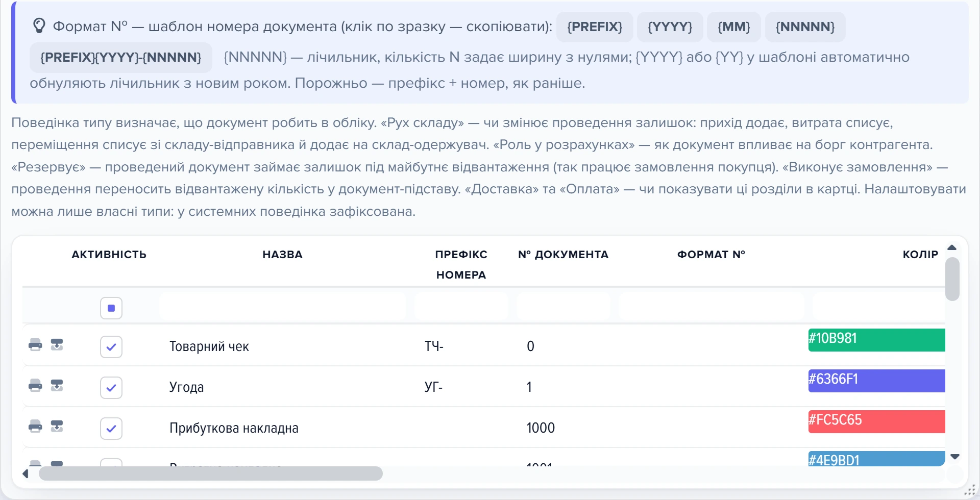Open the green #10B981 color swatch
The height and width of the screenshot is (500, 980).
[877, 340]
